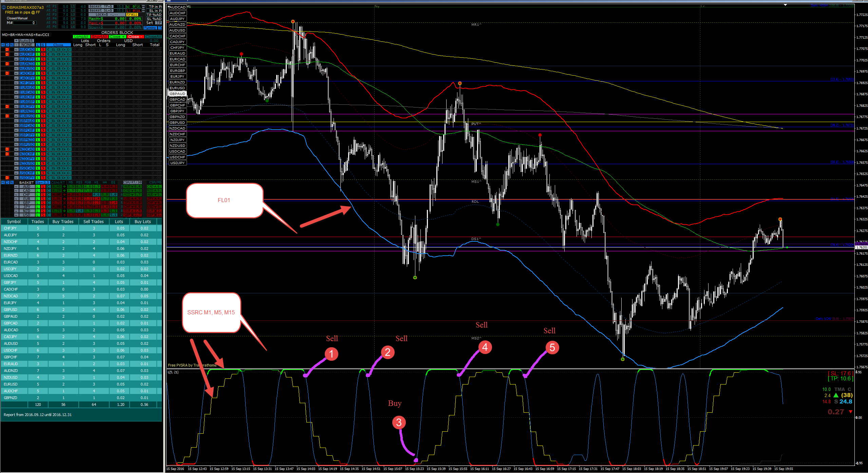Screen dimensions: 868x473
Task: Toggle the D flag for USDJPY
Action: 7,178
